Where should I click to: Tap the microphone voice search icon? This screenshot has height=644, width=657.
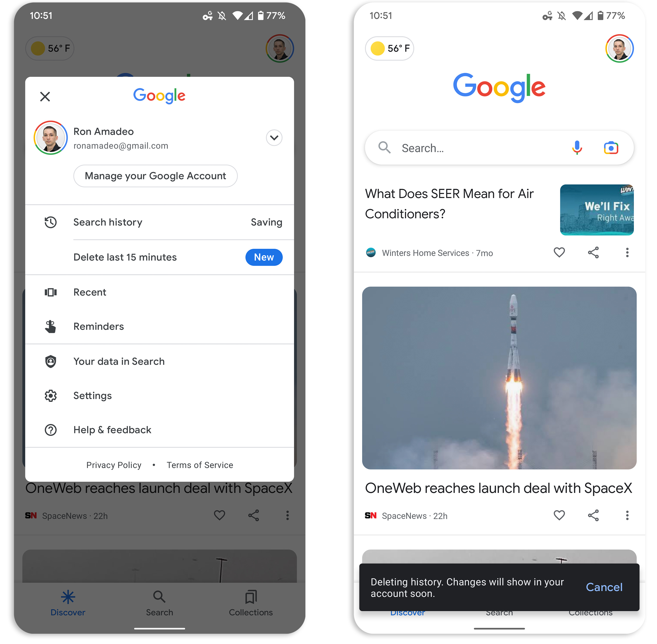click(x=577, y=147)
